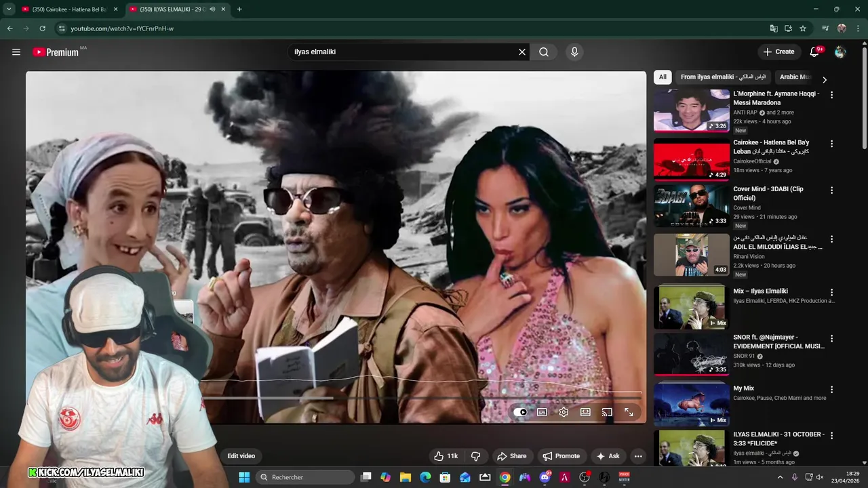Select the Arabic Music chip
This screenshot has height=488, width=868.
tap(795, 77)
